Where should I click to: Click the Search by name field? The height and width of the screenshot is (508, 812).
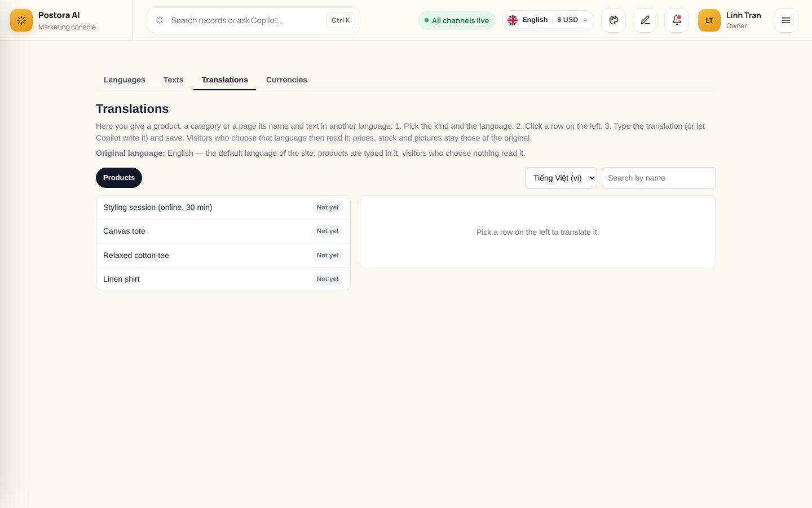(x=659, y=178)
